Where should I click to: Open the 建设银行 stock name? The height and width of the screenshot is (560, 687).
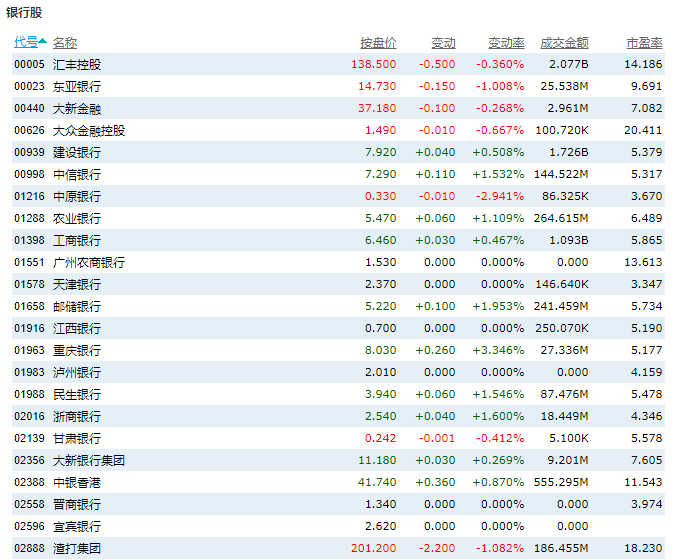77,152
